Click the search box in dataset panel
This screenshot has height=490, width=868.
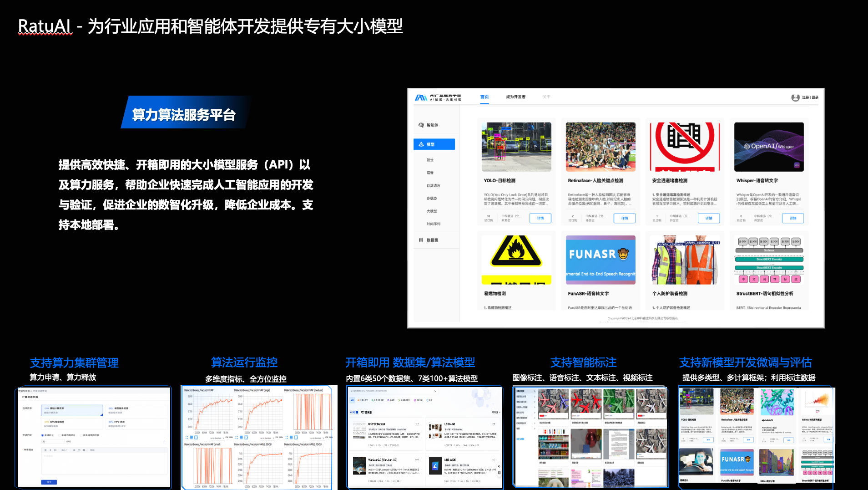click(394, 391)
